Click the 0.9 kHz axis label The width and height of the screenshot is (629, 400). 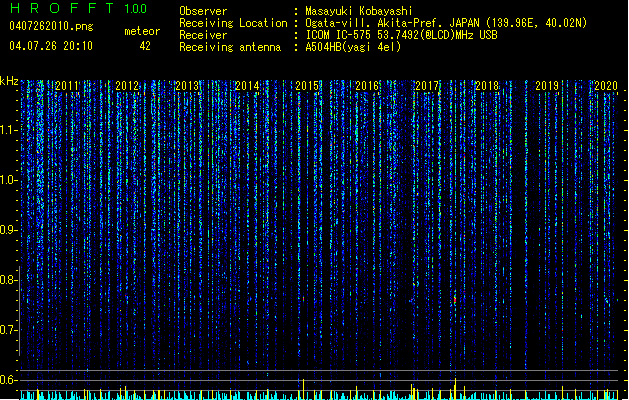[x=8, y=230]
